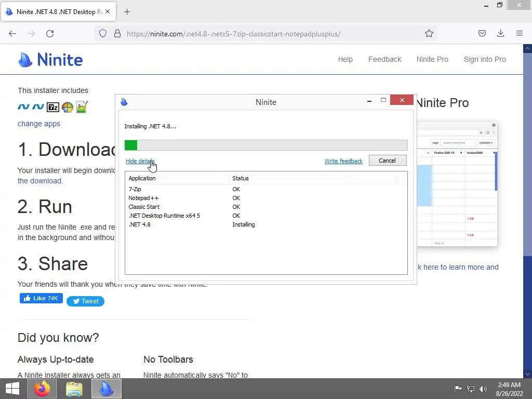
Task: Click the 7-Zip app icon
Action: tap(53, 107)
